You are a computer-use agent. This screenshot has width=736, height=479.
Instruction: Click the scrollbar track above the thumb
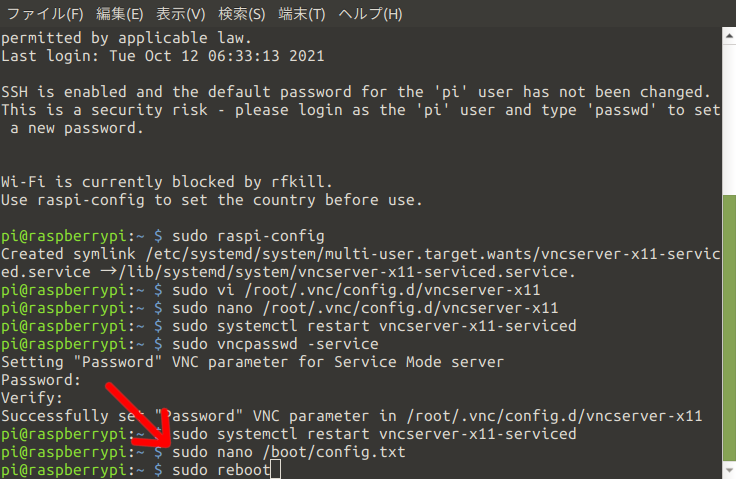(729, 120)
